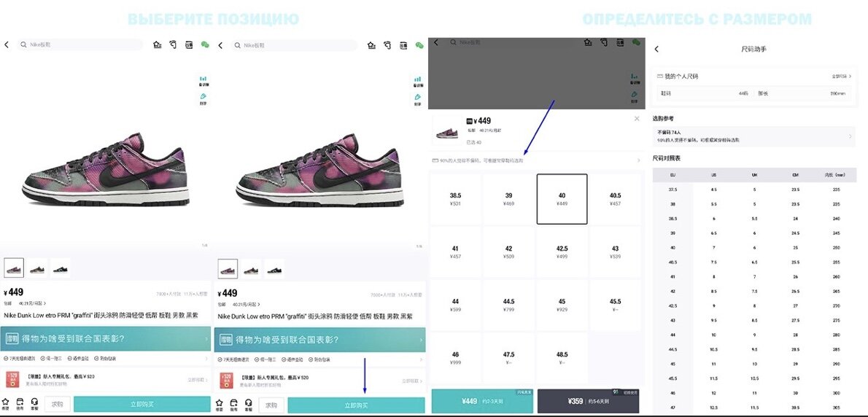The height and width of the screenshot is (417, 868).
Task: Choose the ¥449 delivery option button
Action: (482, 401)
